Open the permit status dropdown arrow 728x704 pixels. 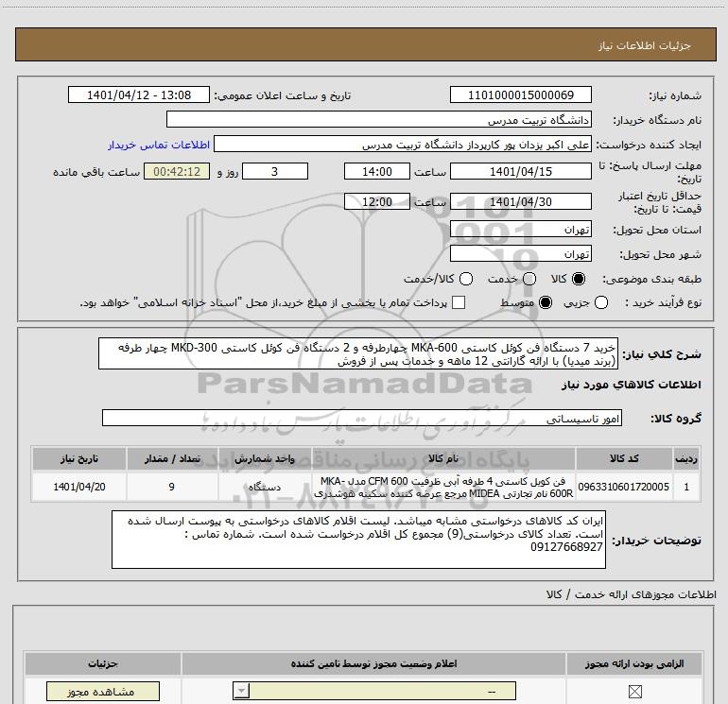tap(241, 691)
